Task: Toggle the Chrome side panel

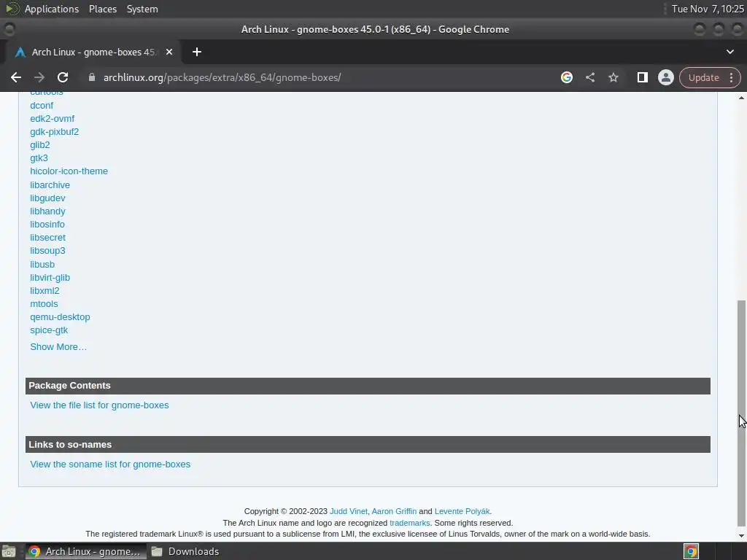Action: click(642, 77)
